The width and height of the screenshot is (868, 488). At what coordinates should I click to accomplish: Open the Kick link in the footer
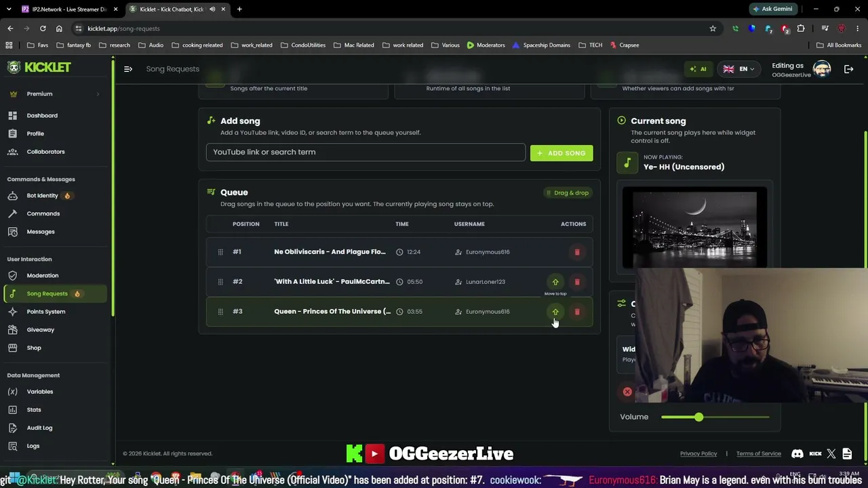(x=816, y=453)
